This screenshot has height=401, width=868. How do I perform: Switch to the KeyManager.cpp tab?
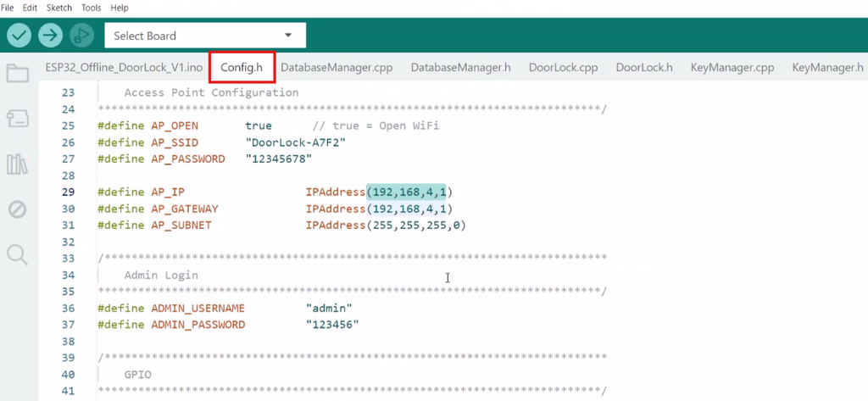click(x=732, y=68)
